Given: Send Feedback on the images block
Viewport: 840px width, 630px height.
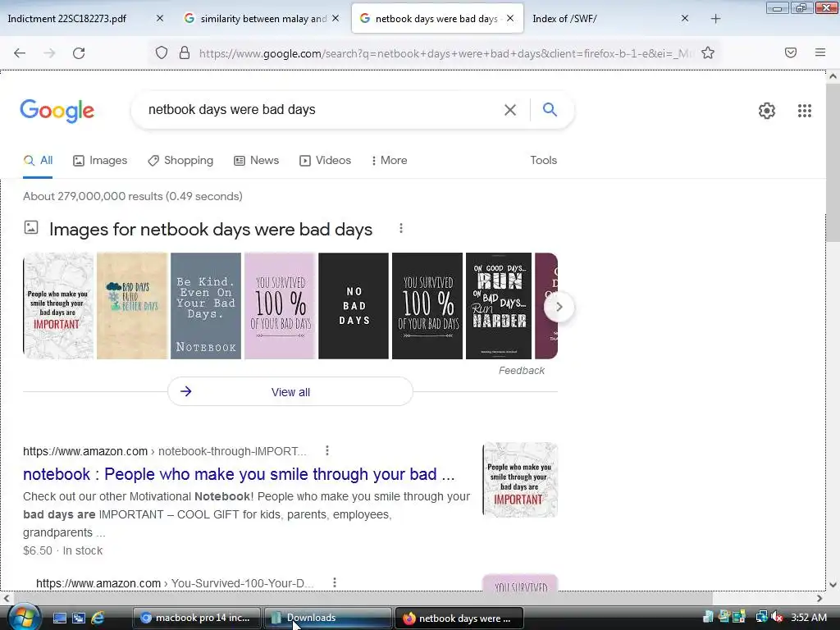Looking at the screenshot, I should coord(521,371).
